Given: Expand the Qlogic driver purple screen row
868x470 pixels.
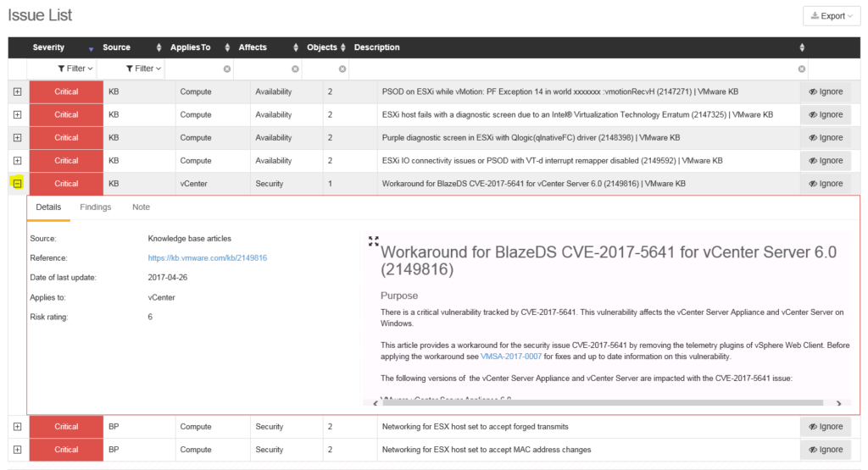Looking at the screenshot, I should [17, 138].
